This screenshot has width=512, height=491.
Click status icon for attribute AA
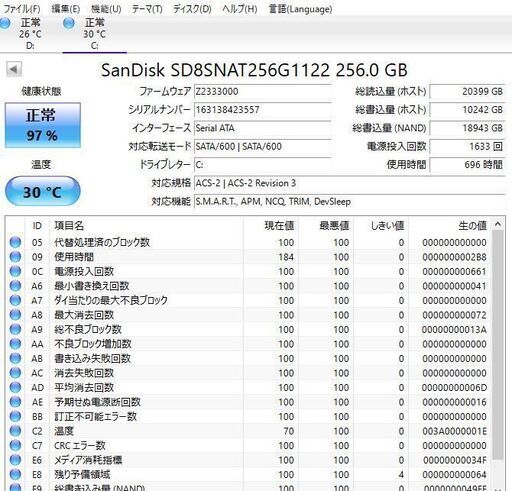click(x=15, y=344)
